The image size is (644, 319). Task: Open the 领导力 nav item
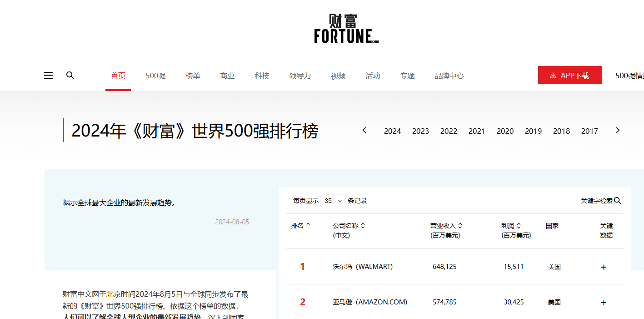[x=300, y=76]
